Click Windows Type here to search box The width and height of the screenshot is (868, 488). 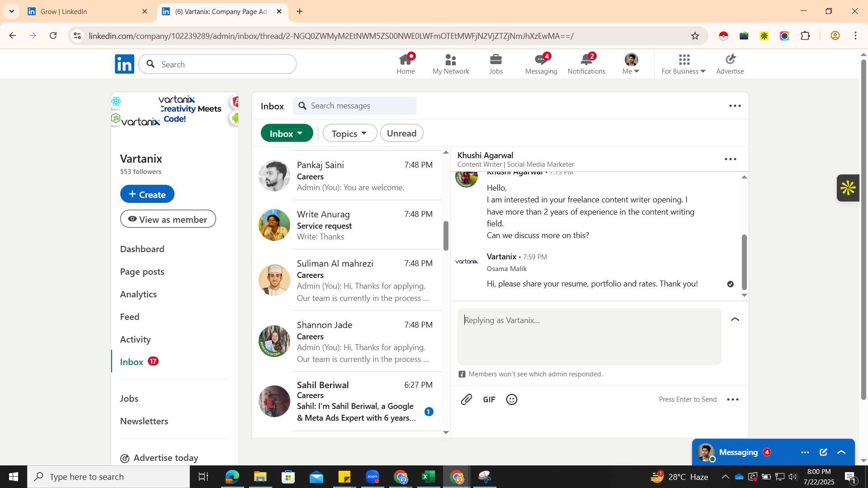coord(108,477)
